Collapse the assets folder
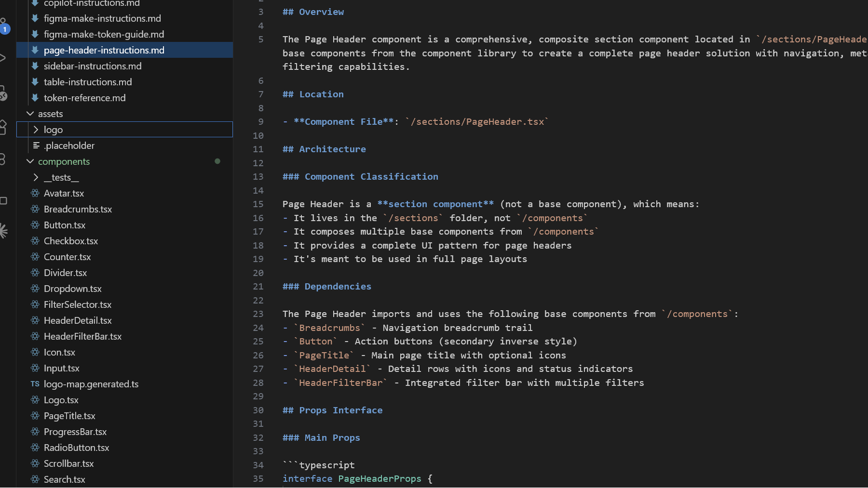Image resolution: width=868 pixels, height=488 pixels. tap(30, 114)
